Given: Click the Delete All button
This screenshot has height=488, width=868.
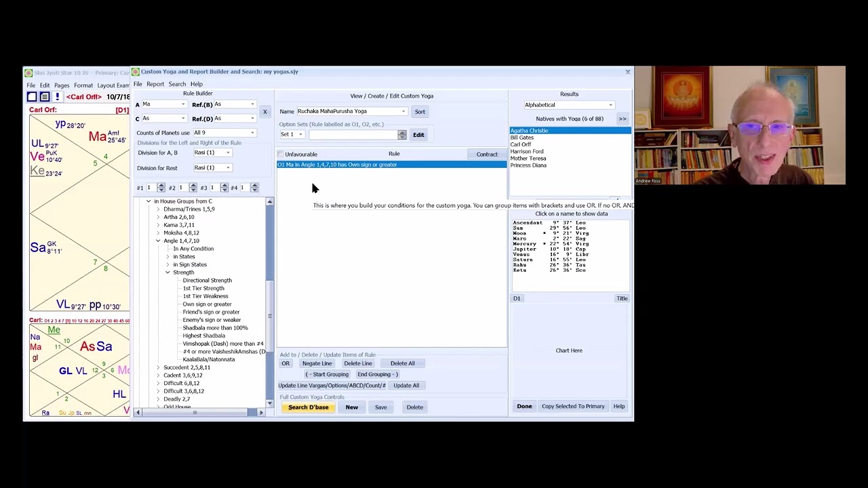Looking at the screenshot, I should coord(402,363).
